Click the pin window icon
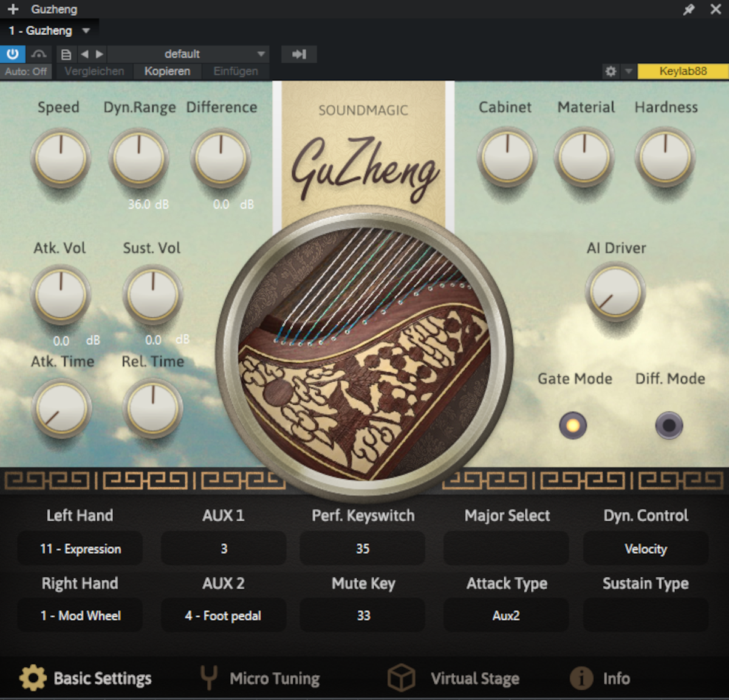This screenshot has width=729, height=700. pyautogui.click(x=689, y=10)
